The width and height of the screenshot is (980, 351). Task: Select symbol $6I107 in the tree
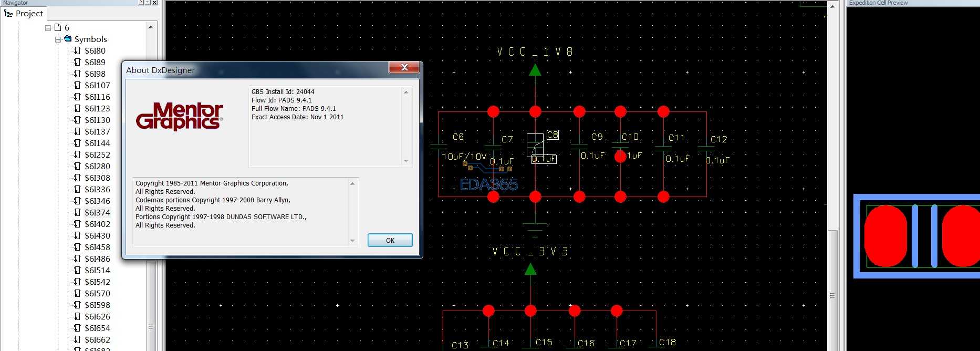coord(97,86)
